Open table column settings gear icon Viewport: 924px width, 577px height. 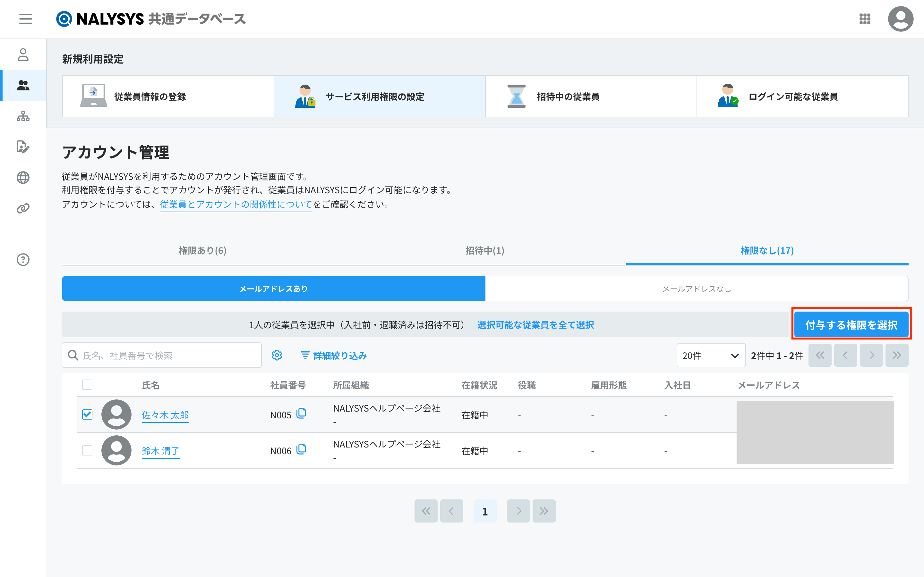click(277, 355)
